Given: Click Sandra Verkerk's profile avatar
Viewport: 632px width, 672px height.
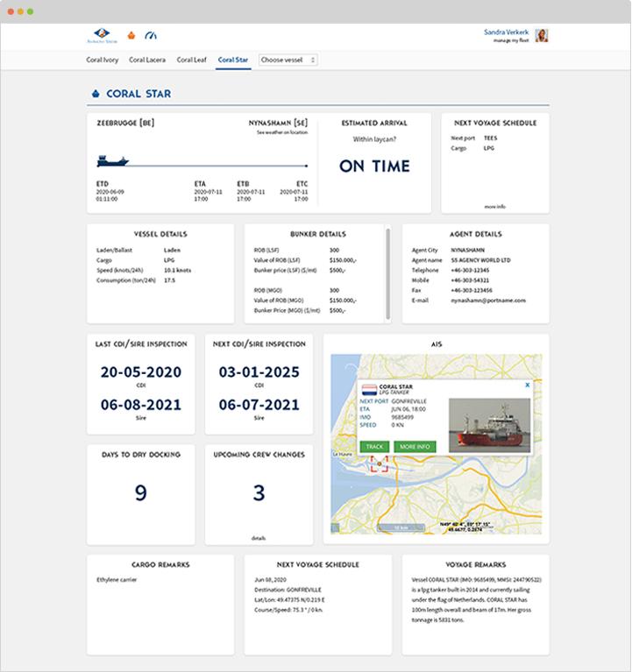Looking at the screenshot, I should click(x=542, y=36).
